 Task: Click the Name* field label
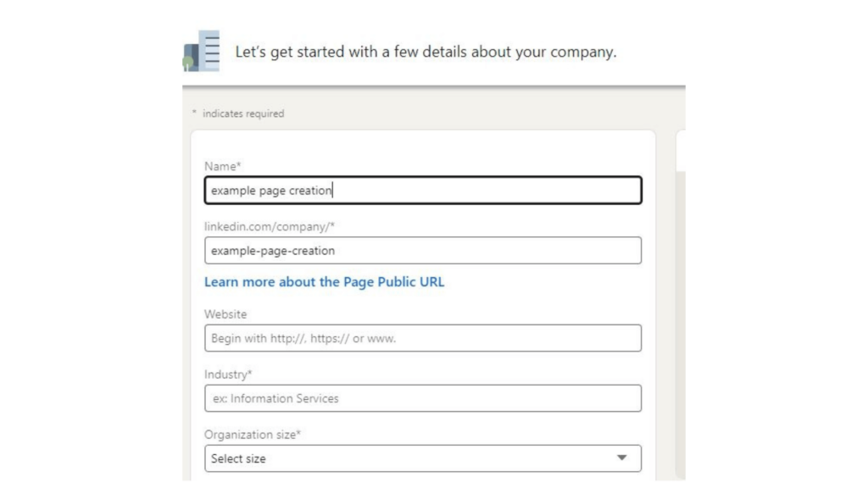pyautogui.click(x=219, y=166)
